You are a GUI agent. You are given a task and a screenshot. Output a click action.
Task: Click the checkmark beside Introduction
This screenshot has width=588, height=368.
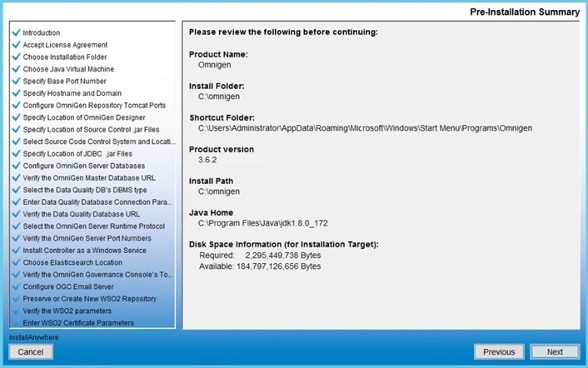(x=16, y=32)
